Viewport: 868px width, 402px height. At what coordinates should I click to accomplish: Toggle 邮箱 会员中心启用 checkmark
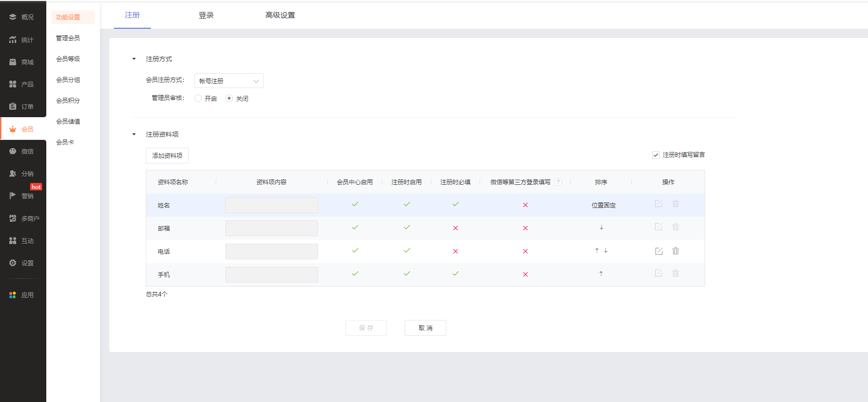355,227
